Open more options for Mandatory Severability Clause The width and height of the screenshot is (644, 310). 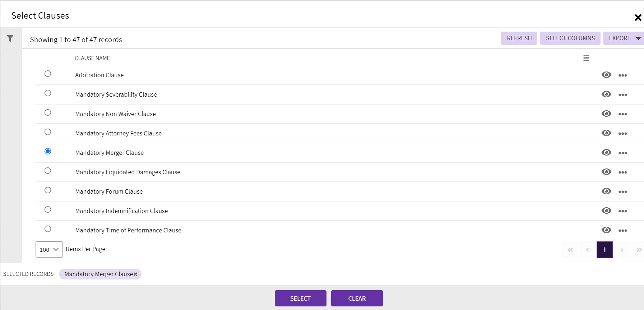(622, 95)
